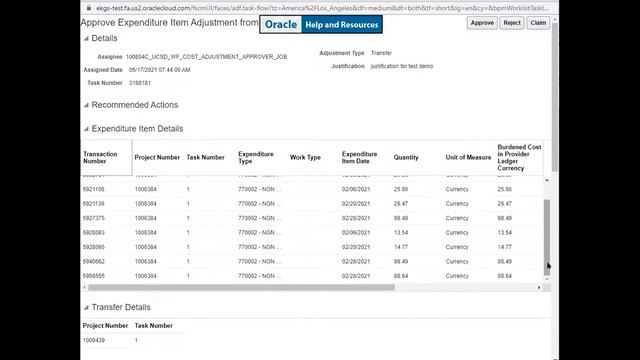Select transaction number 5928093
640x360 pixels.
(x=93, y=233)
